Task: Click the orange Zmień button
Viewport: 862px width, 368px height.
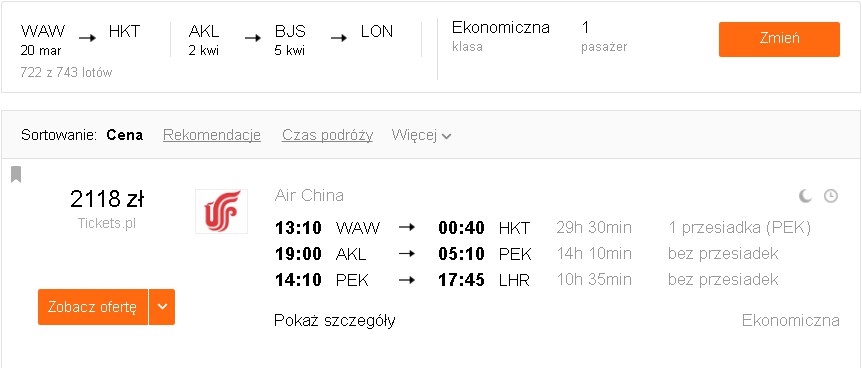Action: click(779, 39)
